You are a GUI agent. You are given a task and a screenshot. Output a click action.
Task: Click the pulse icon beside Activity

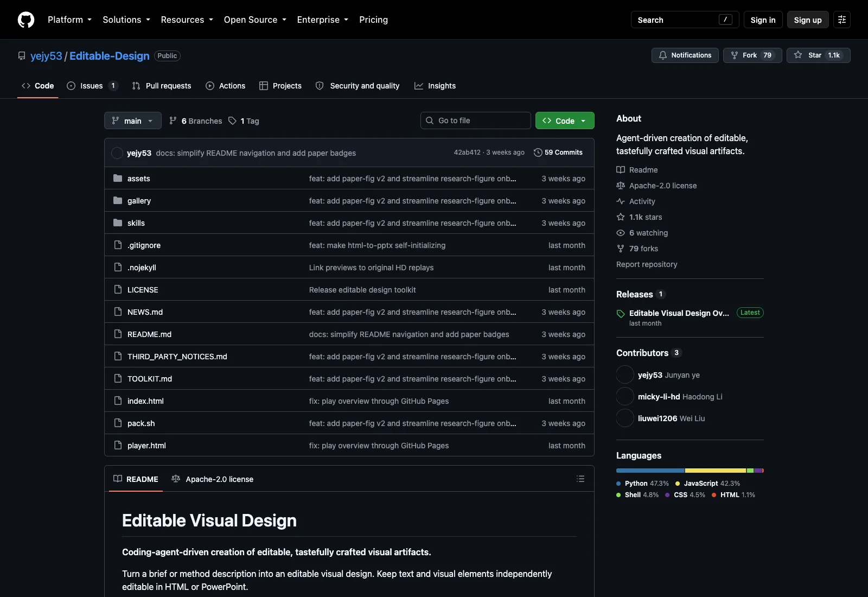point(621,201)
